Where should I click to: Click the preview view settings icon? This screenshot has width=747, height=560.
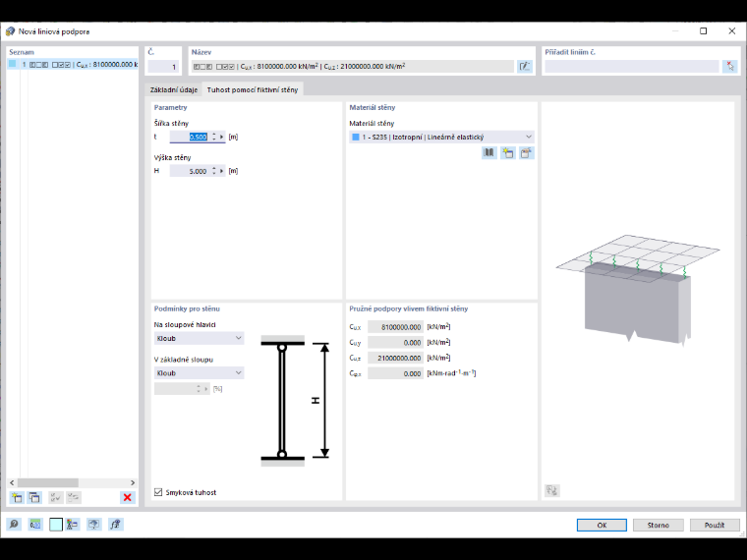552,490
